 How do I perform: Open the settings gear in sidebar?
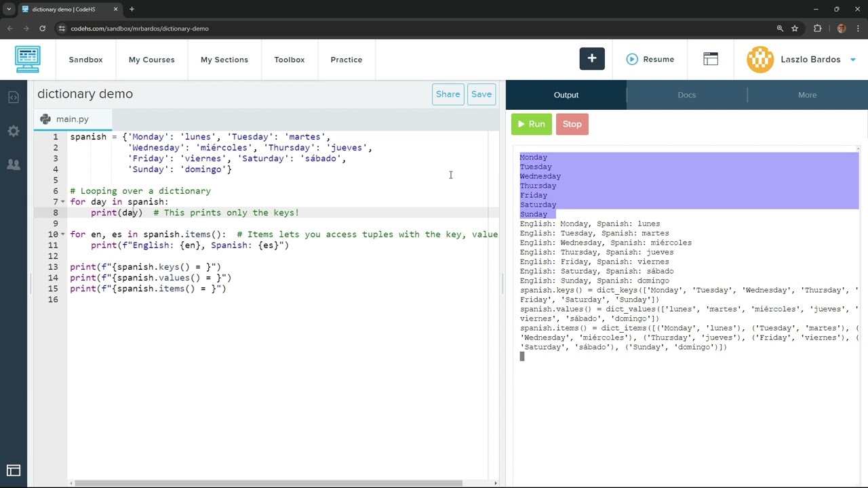click(x=14, y=131)
